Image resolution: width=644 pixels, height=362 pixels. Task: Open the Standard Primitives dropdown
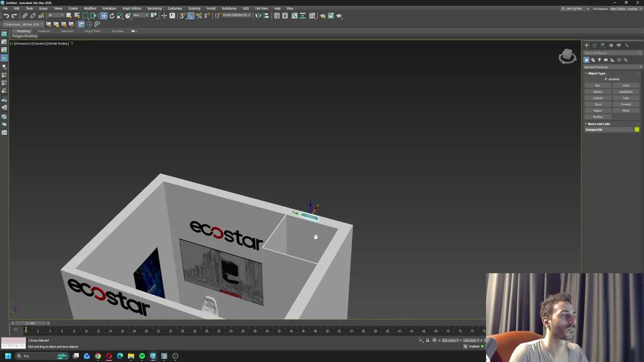613,67
